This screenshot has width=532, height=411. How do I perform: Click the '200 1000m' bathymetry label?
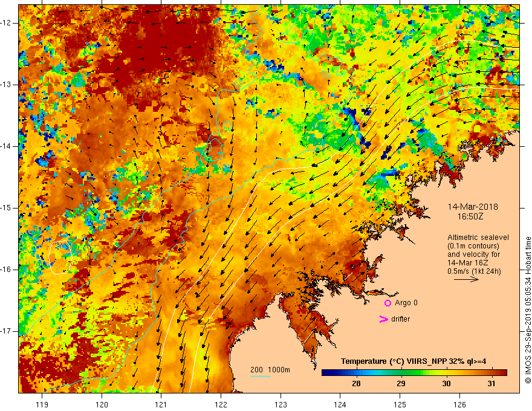270,370
